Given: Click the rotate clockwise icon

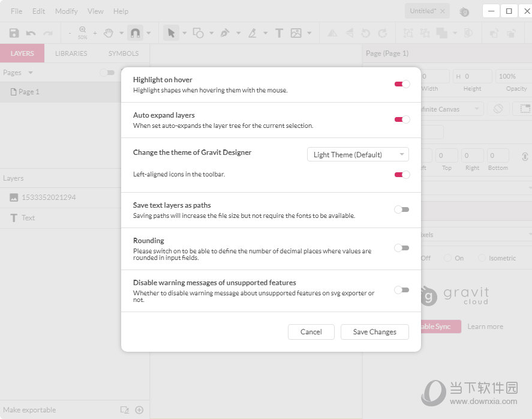Looking at the screenshot, I should pyautogui.click(x=383, y=33).
